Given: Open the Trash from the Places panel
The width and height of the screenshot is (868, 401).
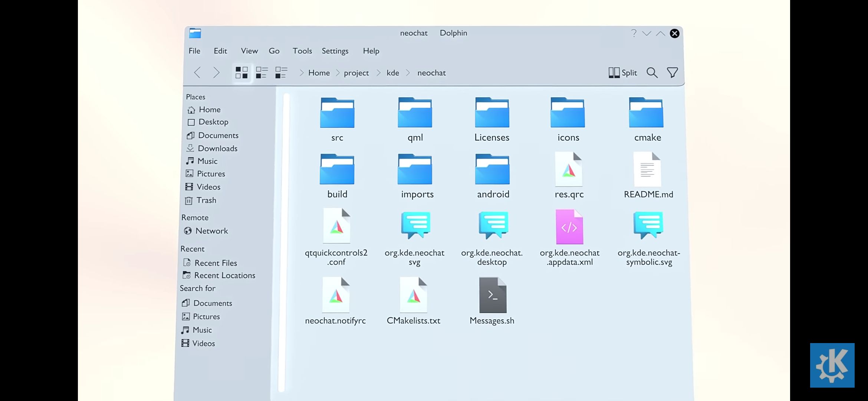Looking at the screenshot, I should click(207, 200).
